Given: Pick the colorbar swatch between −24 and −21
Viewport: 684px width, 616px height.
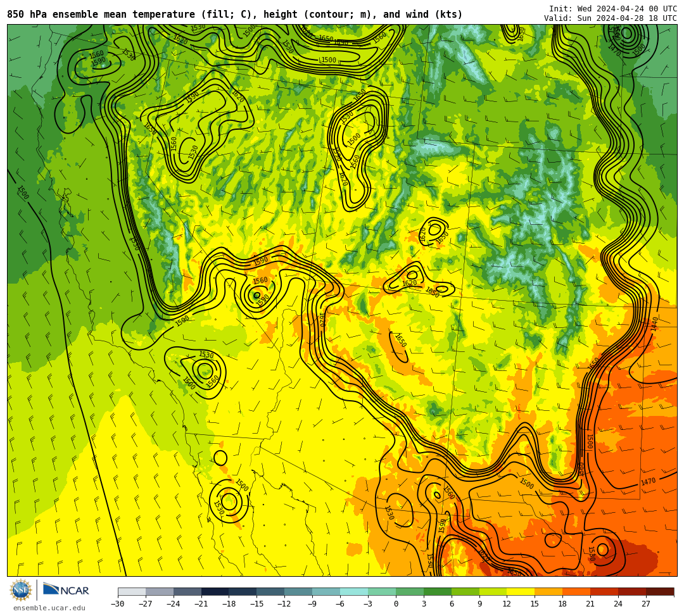Looking at the screenshot, I should (x=187, y=591).
